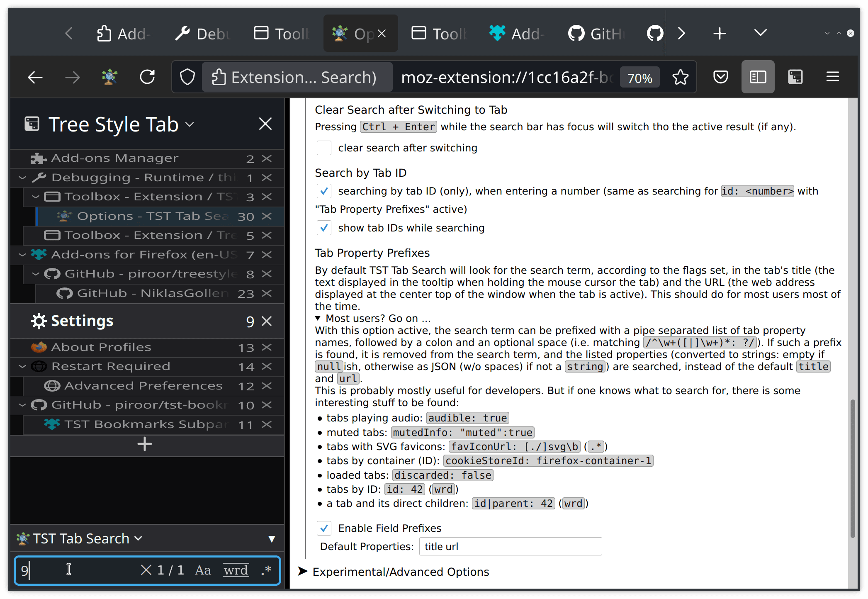868x599 pixels.
Task: Collapse Restart Required tab subtree
Action: 22,367
